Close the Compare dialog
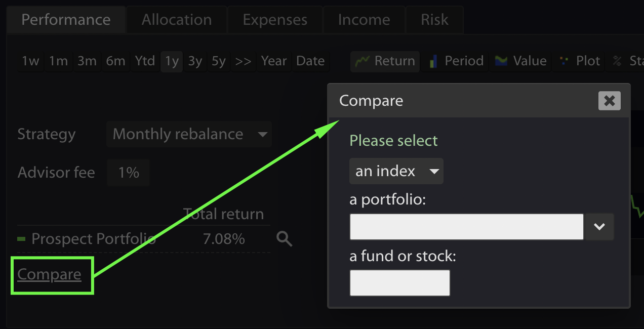 click(609, 101)
